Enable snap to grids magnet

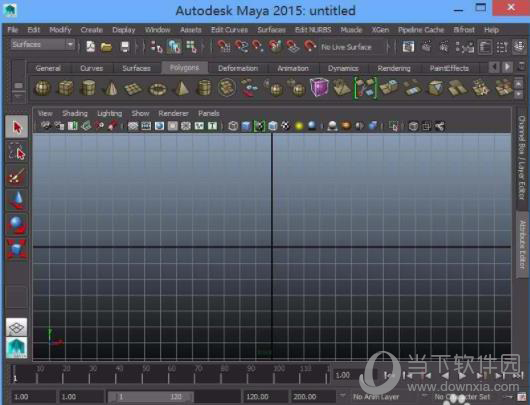(x=223, y=46)
